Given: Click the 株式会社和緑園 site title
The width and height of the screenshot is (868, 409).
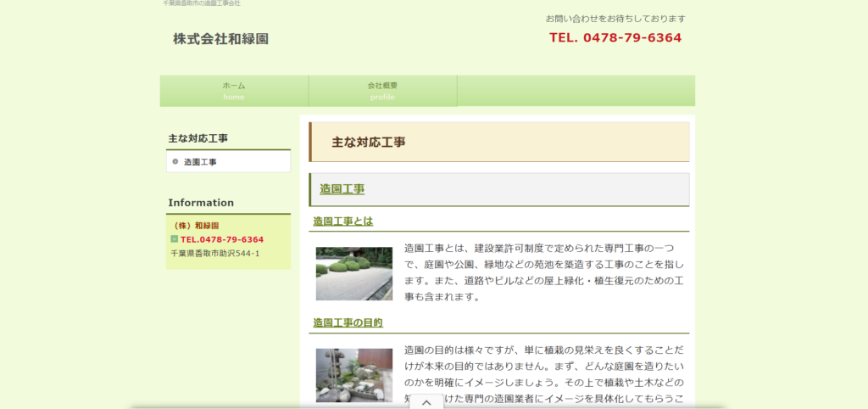Looking at the screenshot, I should coord(220,39).
